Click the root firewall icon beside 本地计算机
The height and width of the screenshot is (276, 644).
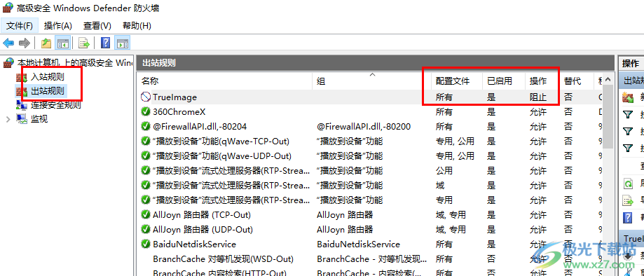click(x=8, y=63)
